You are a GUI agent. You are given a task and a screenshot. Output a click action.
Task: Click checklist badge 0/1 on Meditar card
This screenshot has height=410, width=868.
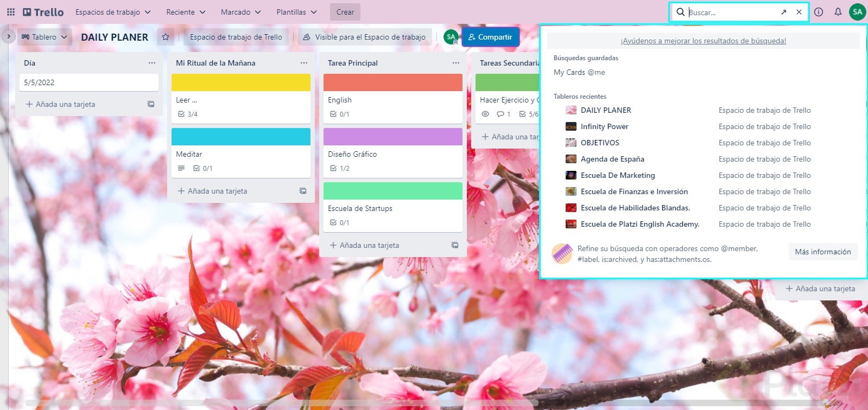(x=203, y=169)
